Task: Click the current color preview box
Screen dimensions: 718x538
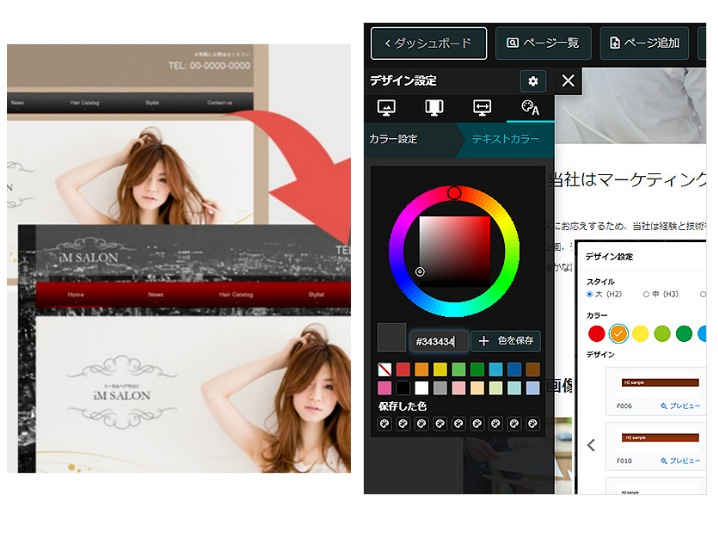Action: [392, 337]
